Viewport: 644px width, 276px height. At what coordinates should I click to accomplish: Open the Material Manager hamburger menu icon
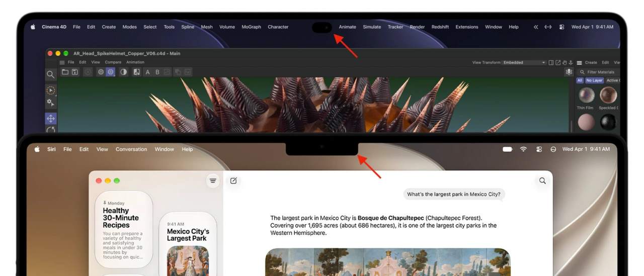click(579, 62)
